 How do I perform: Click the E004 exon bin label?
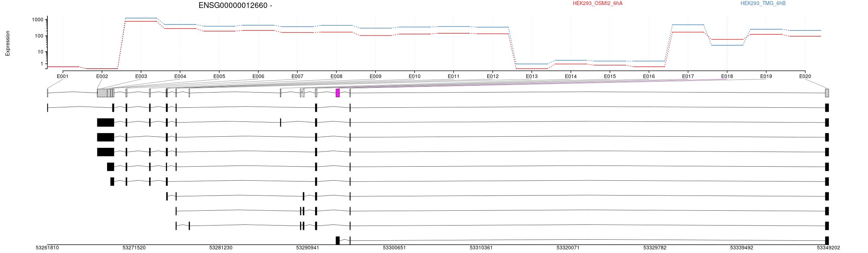(180, 77)
